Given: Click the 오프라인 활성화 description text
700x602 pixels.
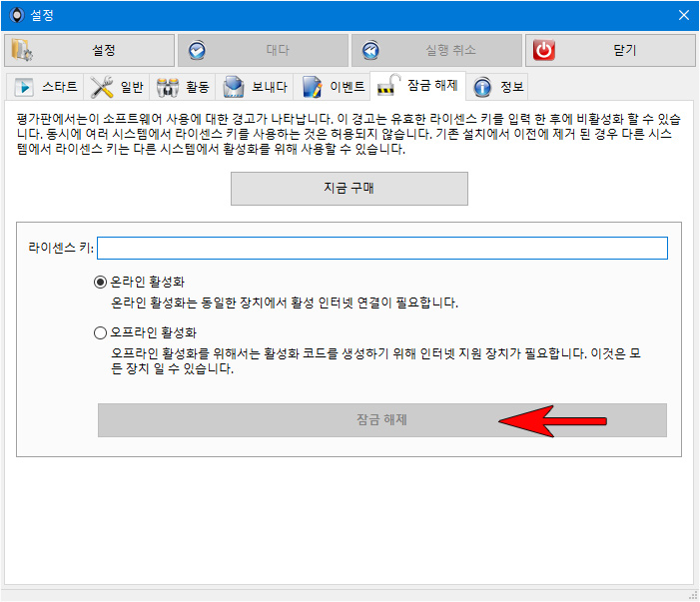Looking at the screenshot, I should click(x=375, y=361).
